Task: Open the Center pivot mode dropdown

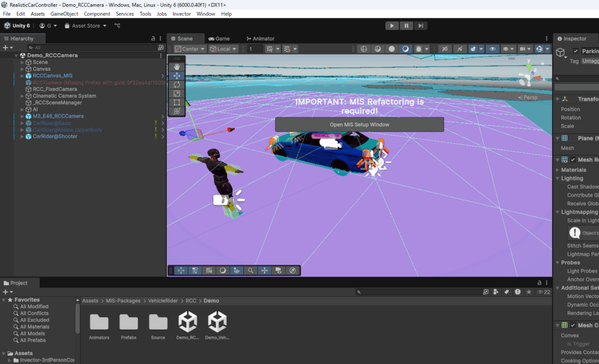Action: pos(190,49)
